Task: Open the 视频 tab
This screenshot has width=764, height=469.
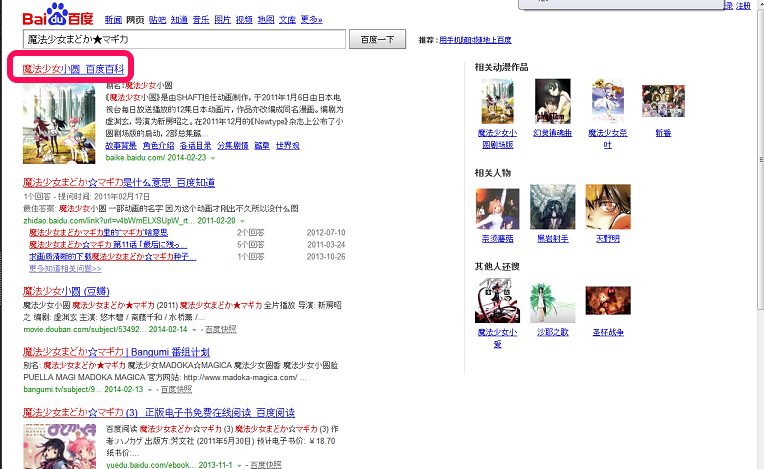Action: 244,19
